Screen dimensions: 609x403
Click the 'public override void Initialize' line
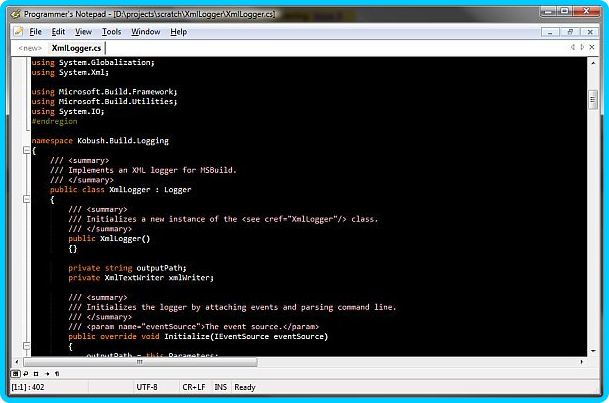[198, 336]
